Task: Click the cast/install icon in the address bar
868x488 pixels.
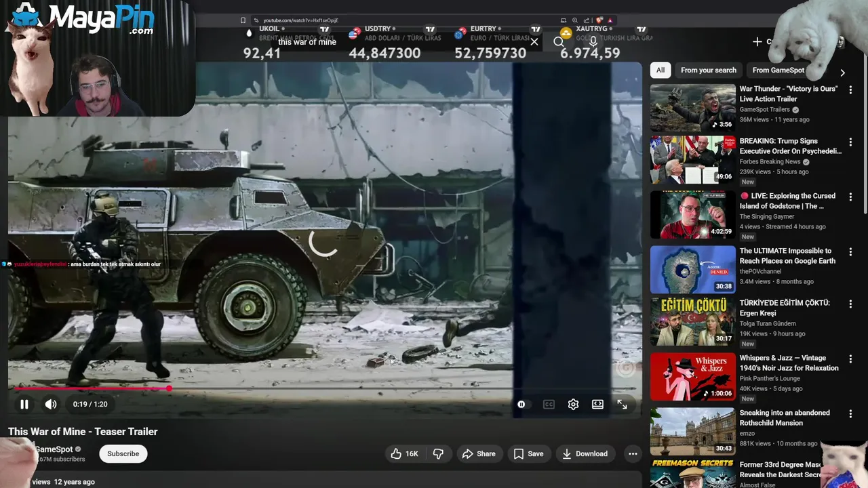Action: click(564, 20)
